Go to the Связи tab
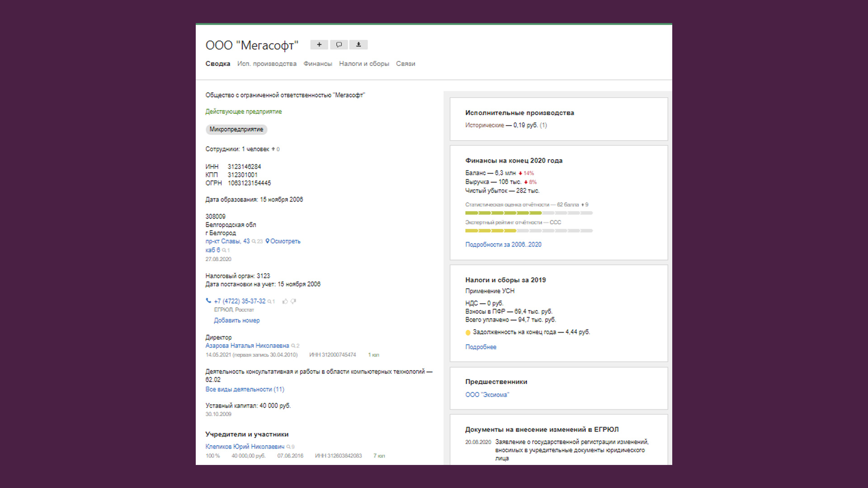Image resolution: width=868 pixels, height=488 pixels. point(406,64)
